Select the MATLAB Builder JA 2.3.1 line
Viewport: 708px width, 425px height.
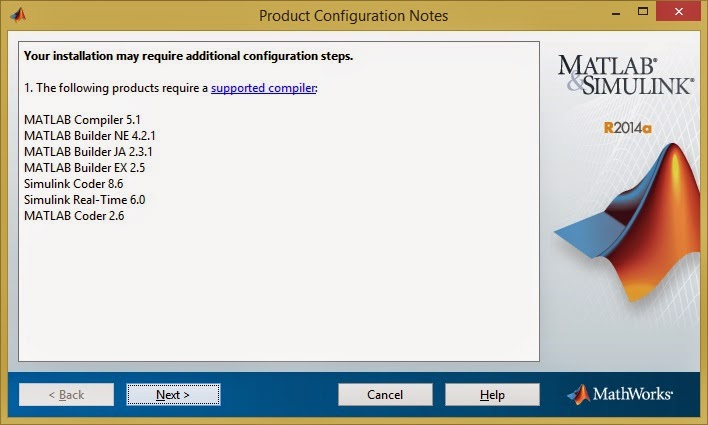(x=88, y=152)
